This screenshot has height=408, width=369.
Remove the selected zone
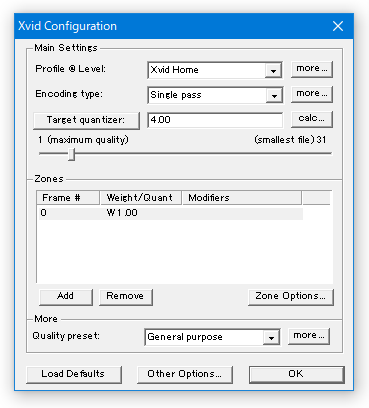[126, 297]
